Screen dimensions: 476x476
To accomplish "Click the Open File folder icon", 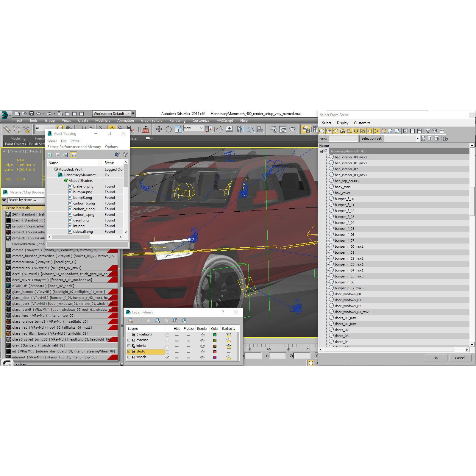I will [x=24, y=114].
